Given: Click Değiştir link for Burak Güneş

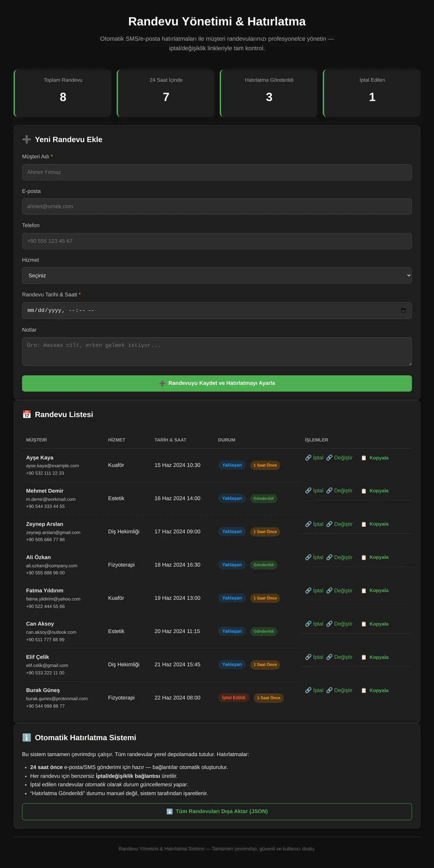Looking at the screenshot, I should pos(340,690).
